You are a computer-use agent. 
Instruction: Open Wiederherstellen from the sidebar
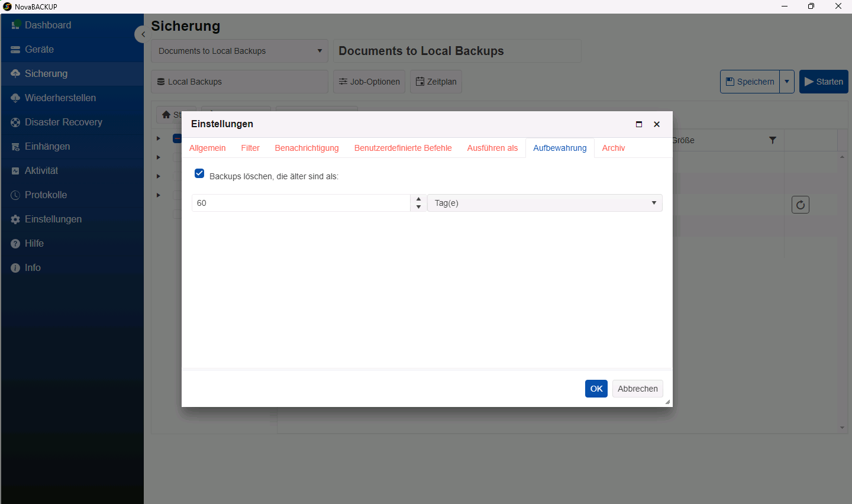point(72,98)
